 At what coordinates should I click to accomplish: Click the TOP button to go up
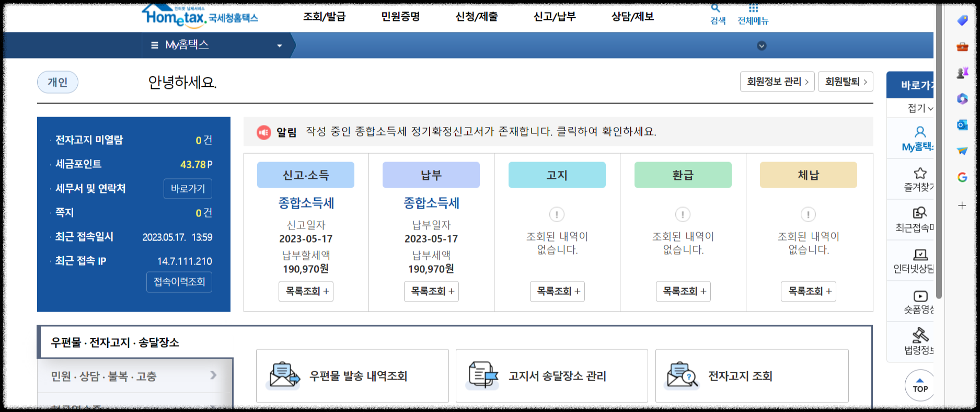[920, 386]
